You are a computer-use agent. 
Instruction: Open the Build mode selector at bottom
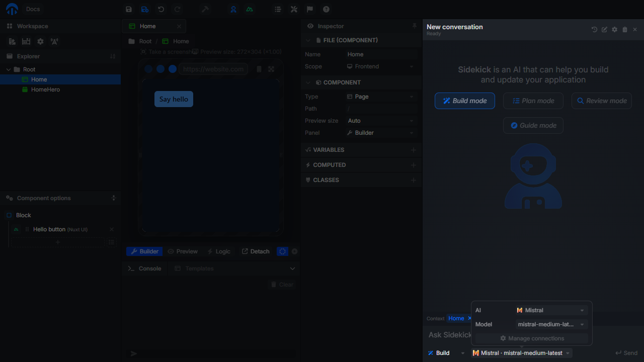click(x=446, y=353)
